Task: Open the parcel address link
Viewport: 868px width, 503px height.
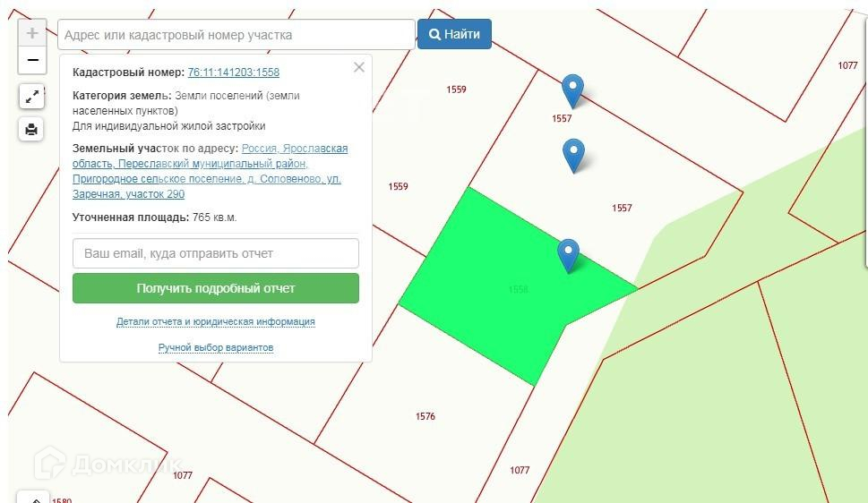Action: tap(210, 171)
